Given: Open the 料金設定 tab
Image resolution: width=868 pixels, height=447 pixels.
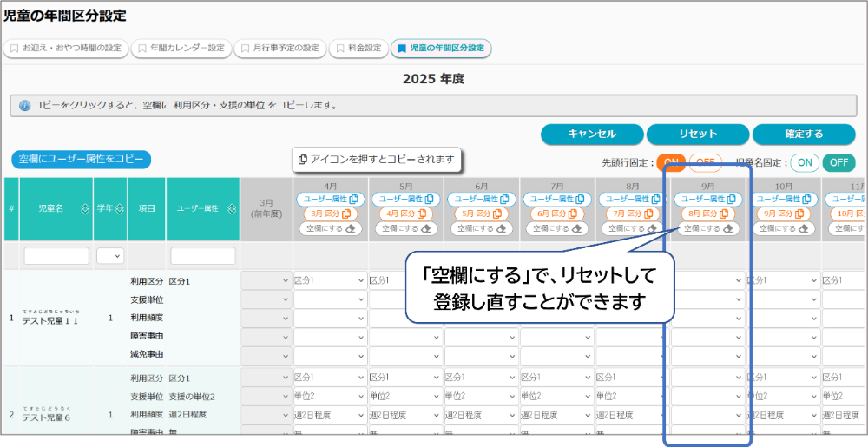Looking at the screenshot, I should point(359,48).
